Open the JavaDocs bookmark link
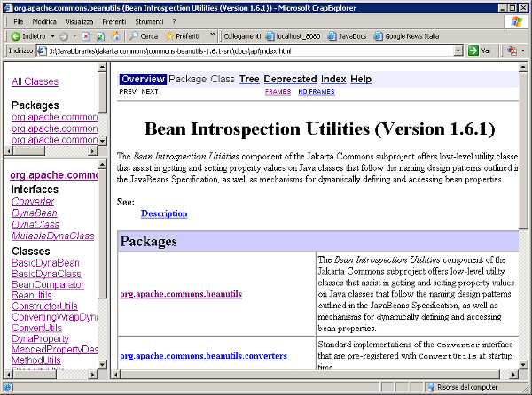This screenshot has height=395, width=532. point(347,36)
